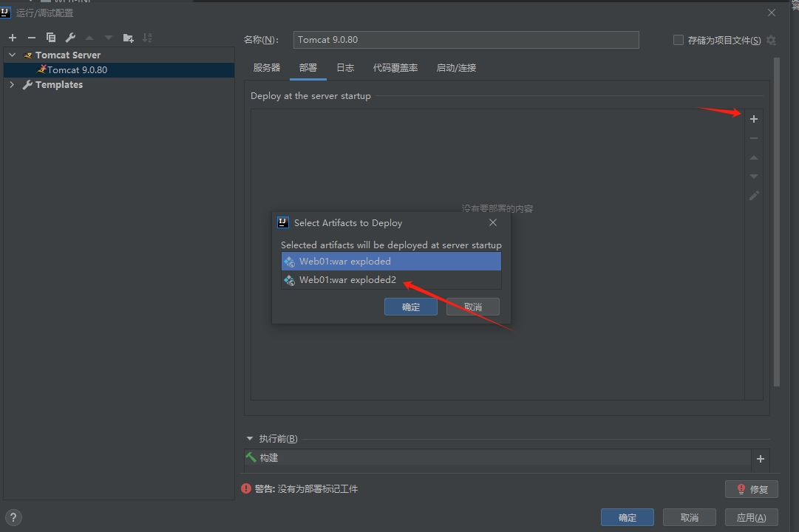Select Tomcat 9.0.80 configuration in tree
Screen dimensions: 799x532
coord(119,69)
